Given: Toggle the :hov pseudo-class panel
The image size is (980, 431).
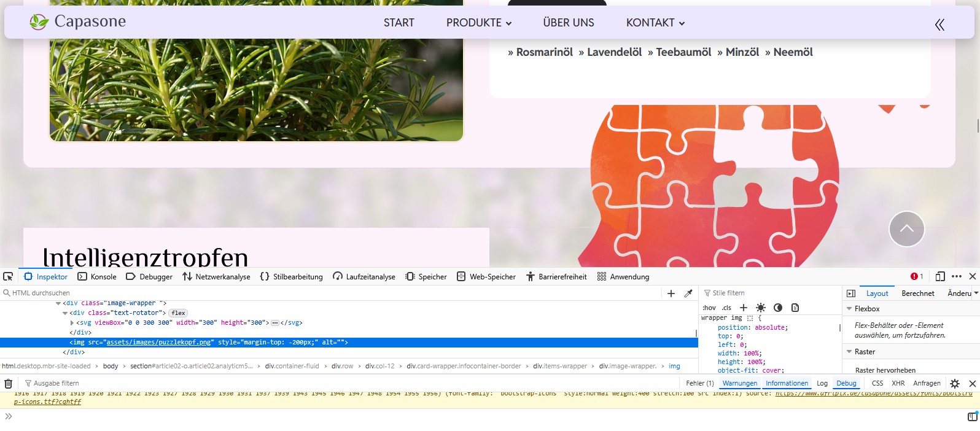Looking at the screenshot, I should [709, 308].
